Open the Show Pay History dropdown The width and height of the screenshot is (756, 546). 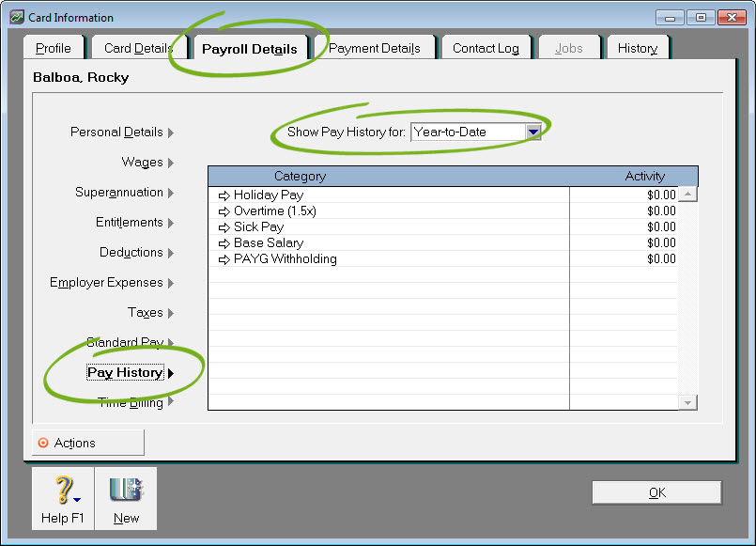pyautogui.click(x=533, y=133)
